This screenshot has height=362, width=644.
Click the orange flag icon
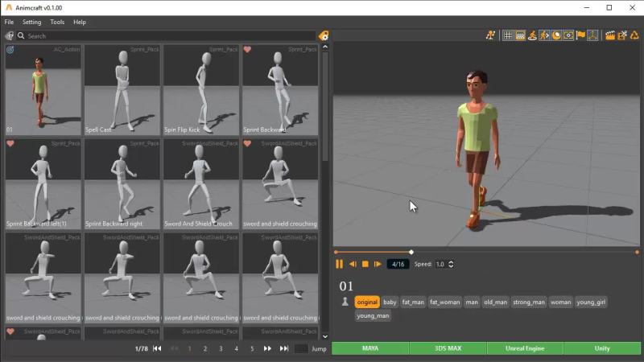580,35
